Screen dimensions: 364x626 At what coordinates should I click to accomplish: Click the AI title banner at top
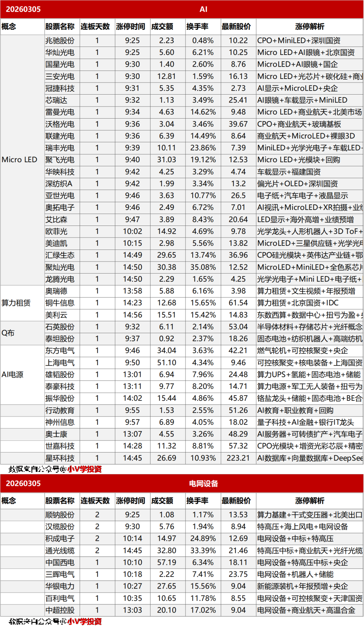coord(203,9)
